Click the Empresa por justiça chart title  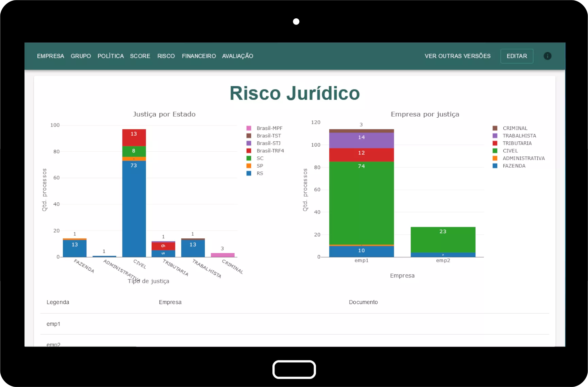coord(425,114)
